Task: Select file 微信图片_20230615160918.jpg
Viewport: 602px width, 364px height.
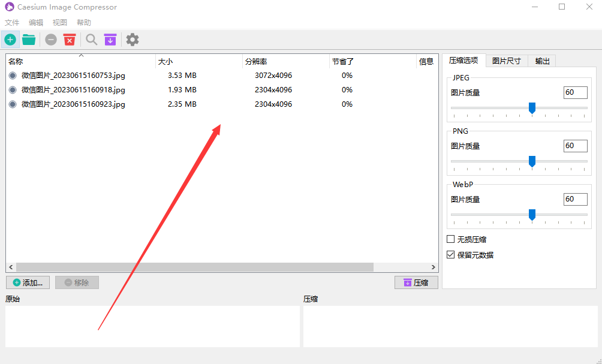Action: [x=73, y=90]
